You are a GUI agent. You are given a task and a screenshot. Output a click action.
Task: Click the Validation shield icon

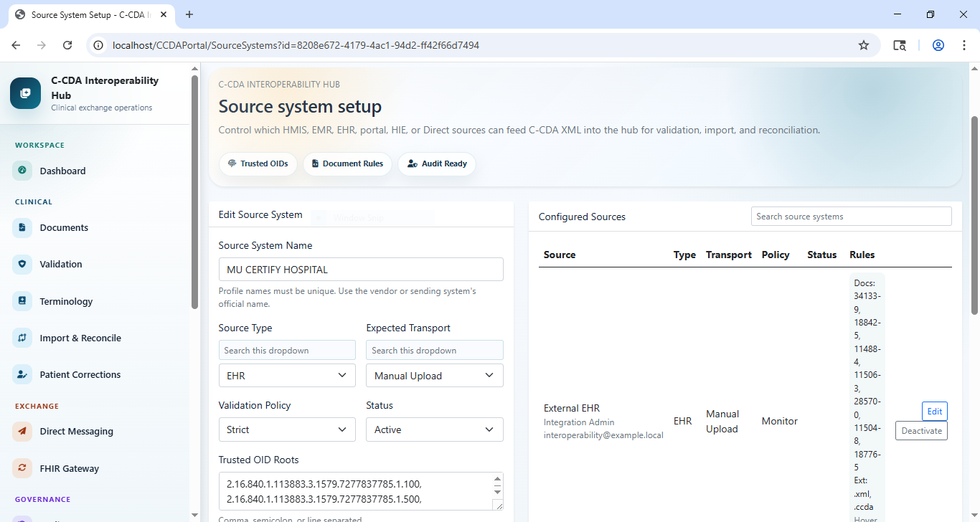22,264
